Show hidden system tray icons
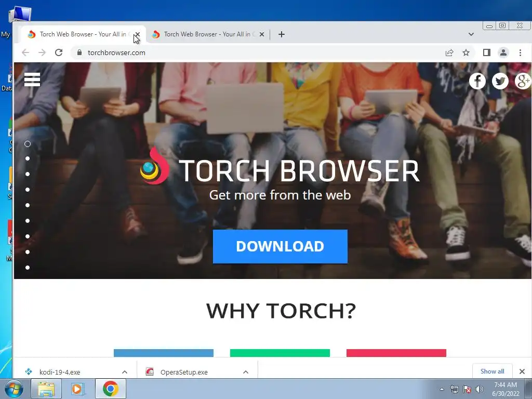 coord(442,389)
